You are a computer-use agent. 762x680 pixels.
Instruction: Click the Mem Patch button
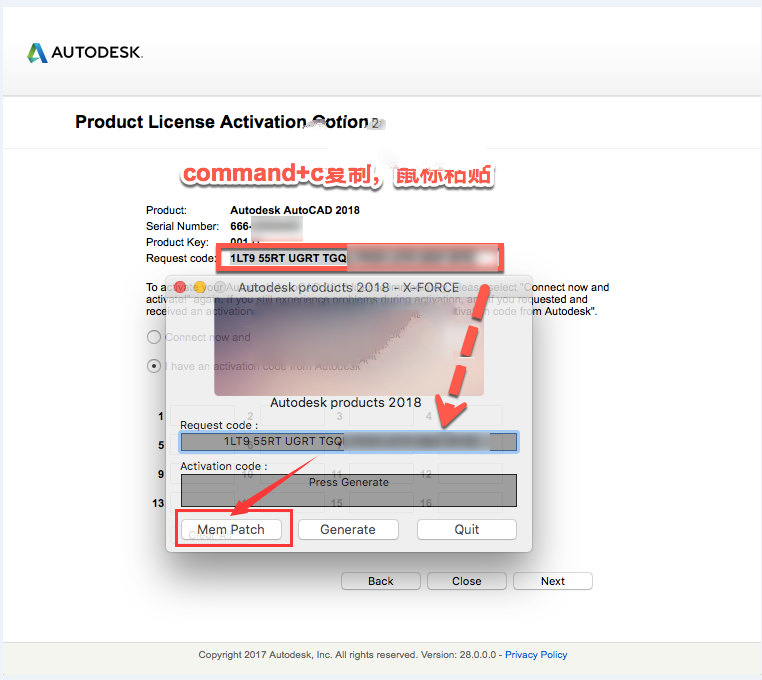[x=231, y=529]
